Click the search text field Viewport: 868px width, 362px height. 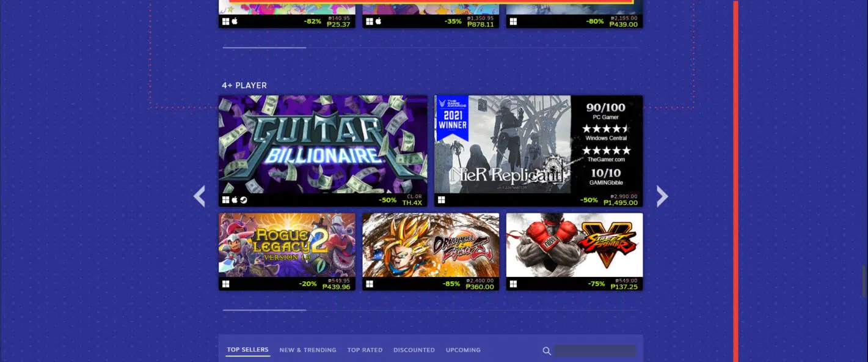(x=594, y=351)
